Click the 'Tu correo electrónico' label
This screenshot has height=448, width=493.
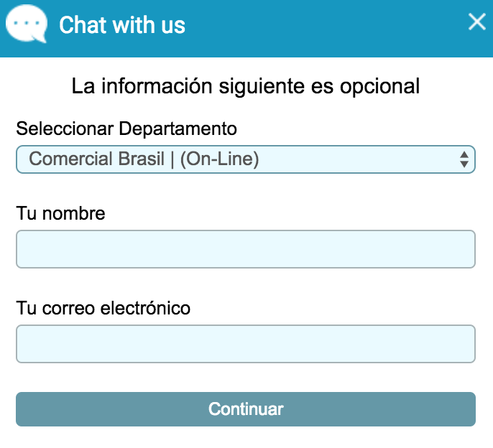pyautogui.click(x=103, y=308)
